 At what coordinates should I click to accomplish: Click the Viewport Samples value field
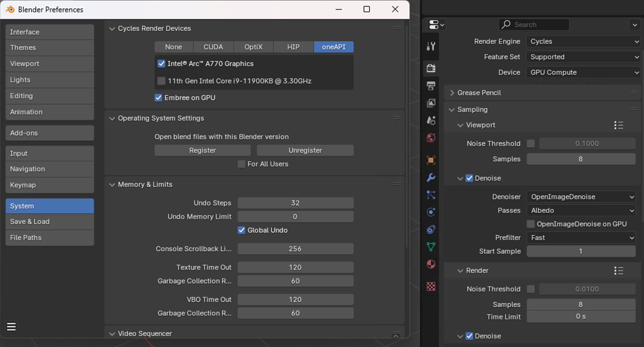[581, 159]
